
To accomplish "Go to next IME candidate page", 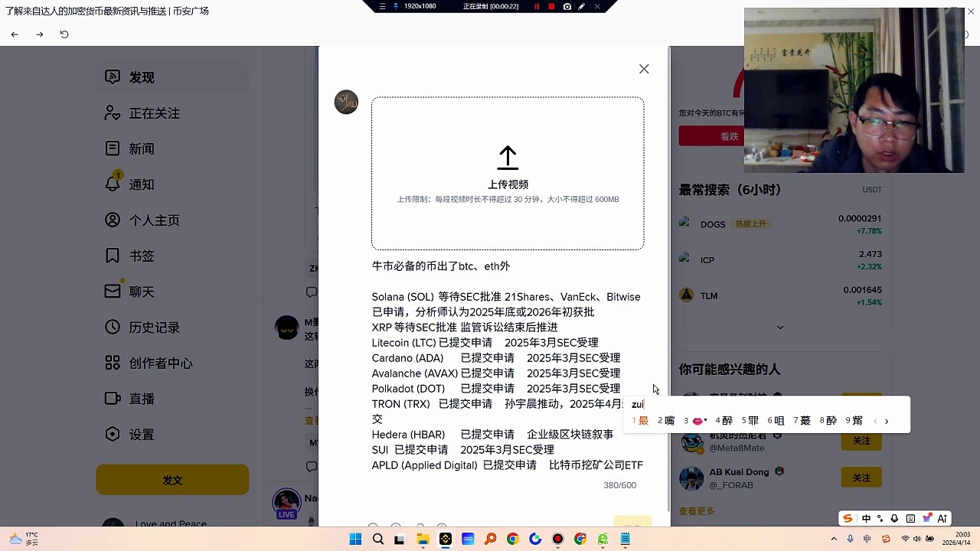I will 887,421.
